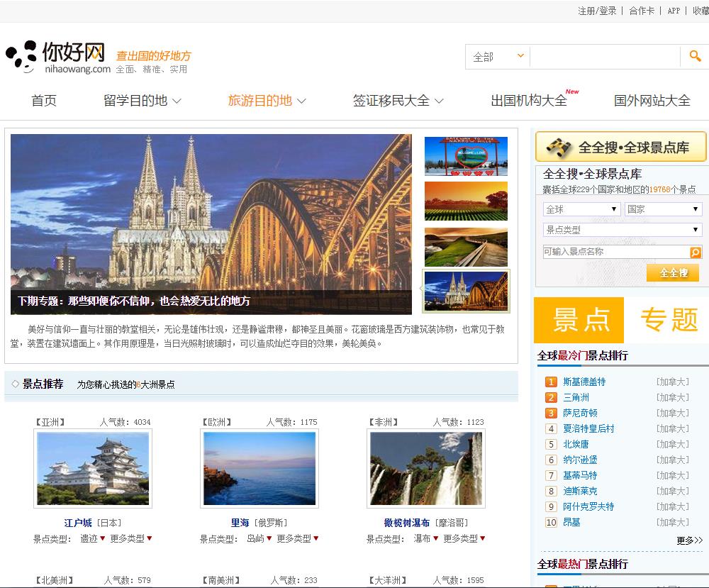The height and width of the screenshot is (588, 709).
Task: Click the 全全搜 search button
Action: click(x=673, y=273)
